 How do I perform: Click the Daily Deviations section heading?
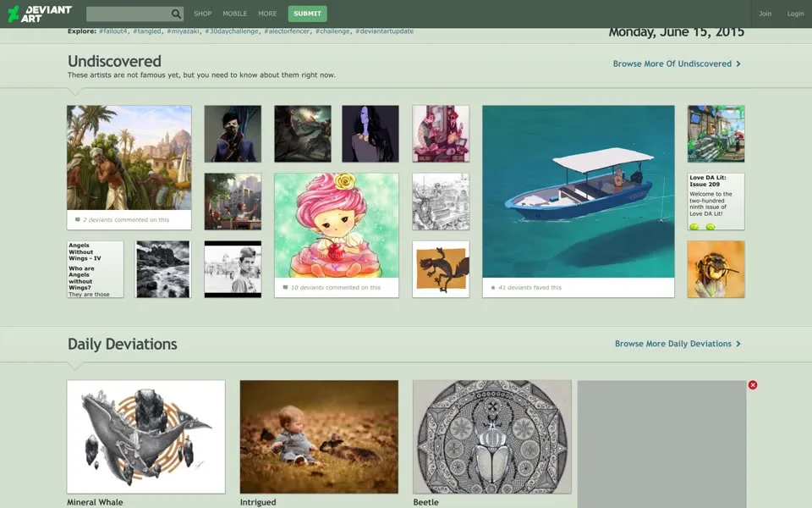(x=122, y=344)
